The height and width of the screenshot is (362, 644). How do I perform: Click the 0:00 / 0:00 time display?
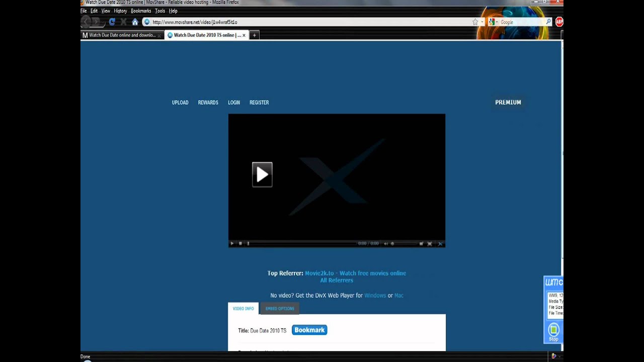tap(368, 244)
